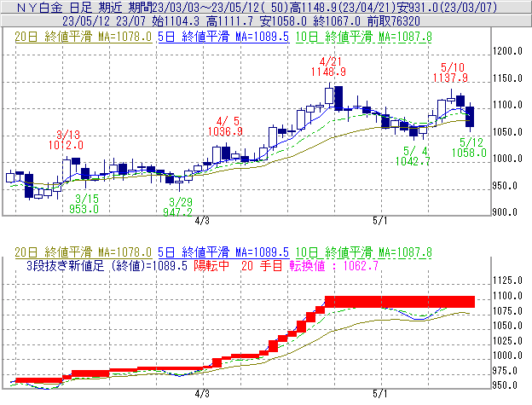Viewport: 532px width, 405px height.
Task: Click the 3/15 953.0 low label
Action: (84, 204)
